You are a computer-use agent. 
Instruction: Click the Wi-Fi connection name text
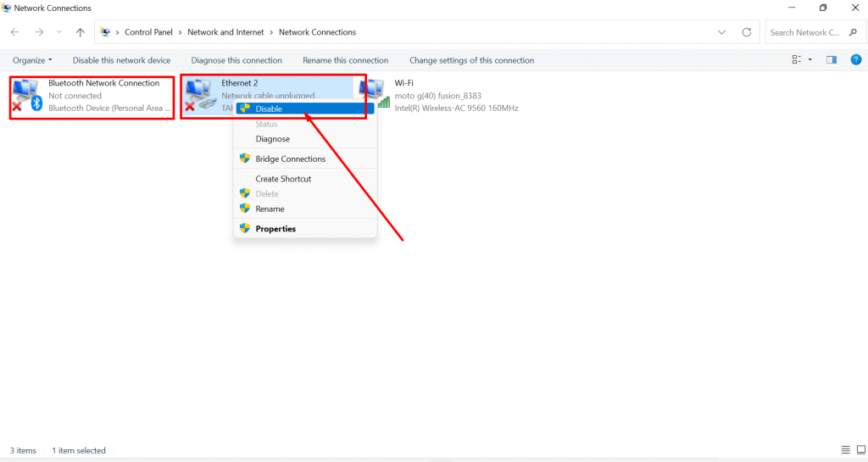[x=403, y=83]
